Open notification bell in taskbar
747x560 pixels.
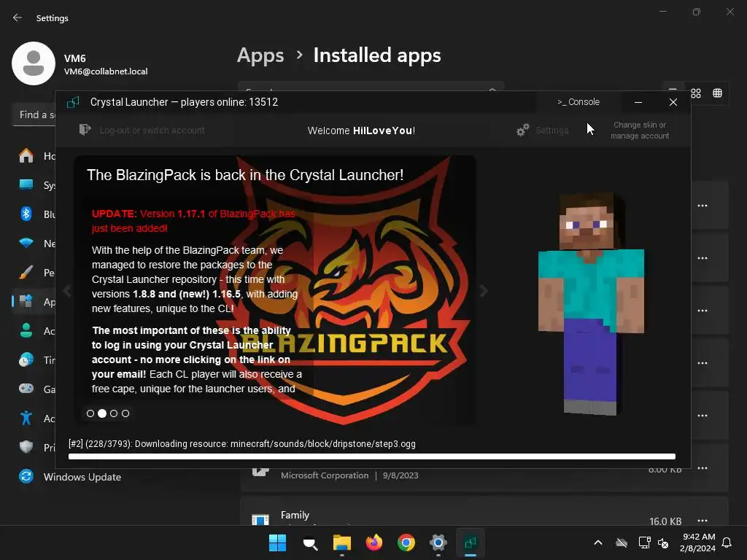pos(727,542)
